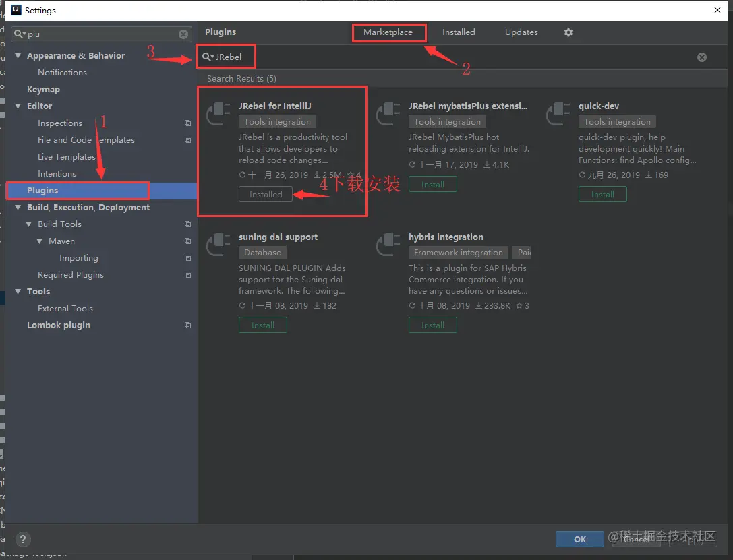Open Keymap settings
733x560 pixels.
point(43,89)
